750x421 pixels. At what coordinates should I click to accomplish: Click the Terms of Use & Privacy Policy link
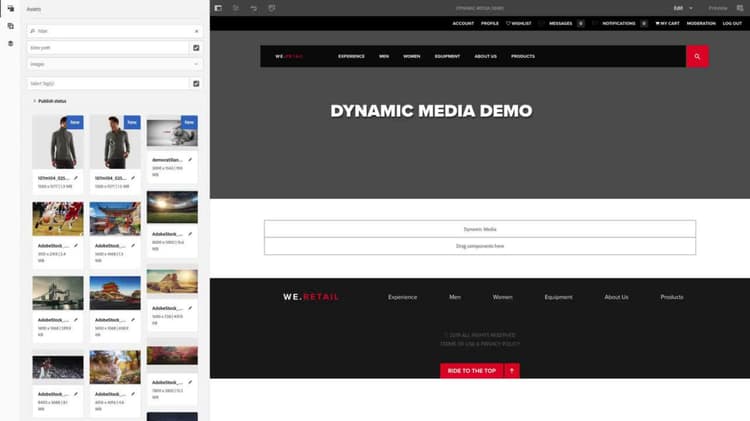coord(480,344)
